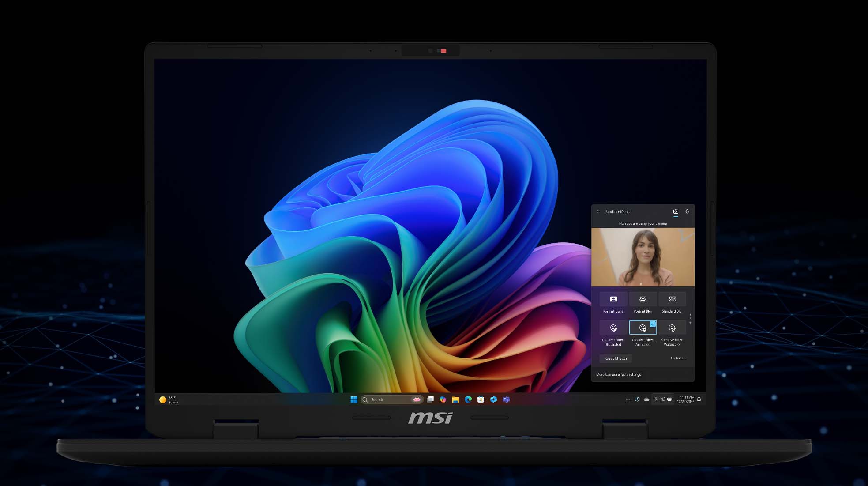Viewport: 868px width, 486px height.
Task: Open Microsoft Store from taskbar
Action: pos(481,399)
